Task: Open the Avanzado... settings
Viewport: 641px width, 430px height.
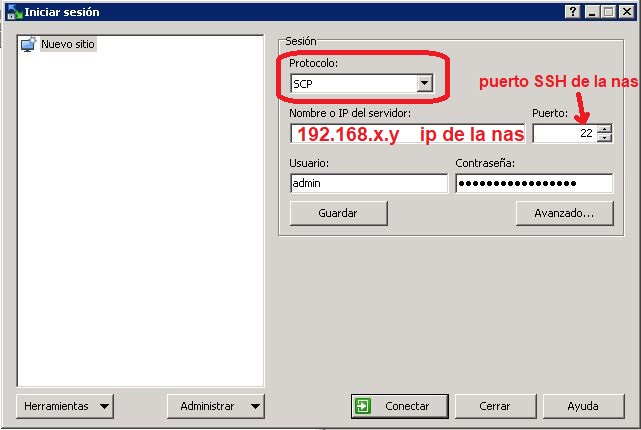Action: click(x=564, y=213)
